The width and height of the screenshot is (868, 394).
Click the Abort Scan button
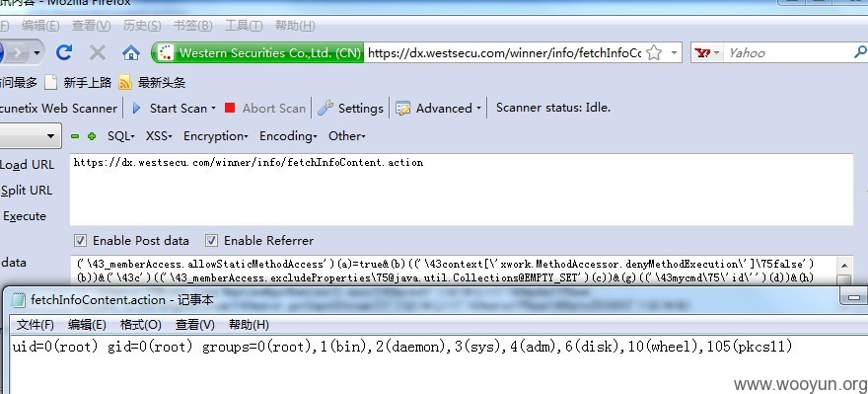click(265, 108)
